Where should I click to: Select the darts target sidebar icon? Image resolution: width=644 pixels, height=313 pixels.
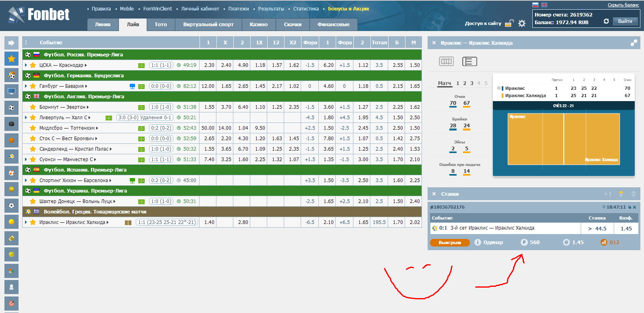[11, 303]
